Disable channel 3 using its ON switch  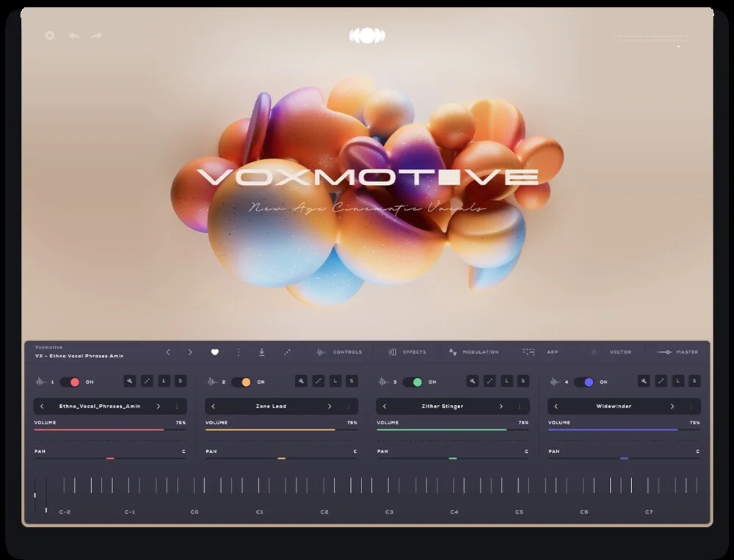tap(417, 382)
